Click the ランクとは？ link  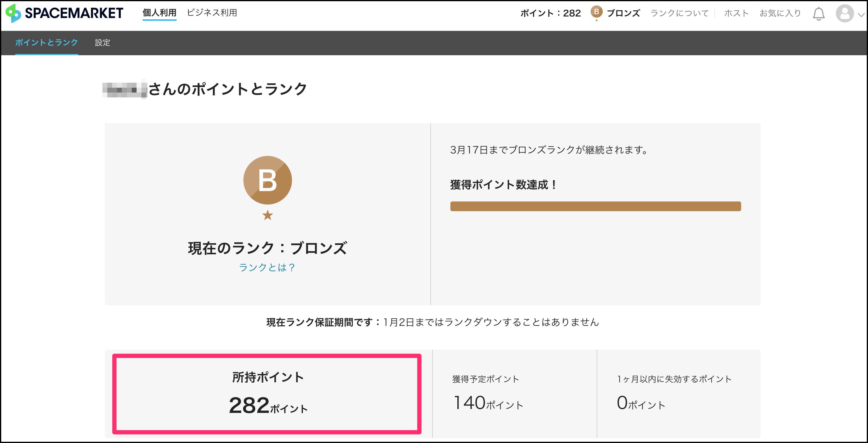pyautogui.click(x=267, y=268)
